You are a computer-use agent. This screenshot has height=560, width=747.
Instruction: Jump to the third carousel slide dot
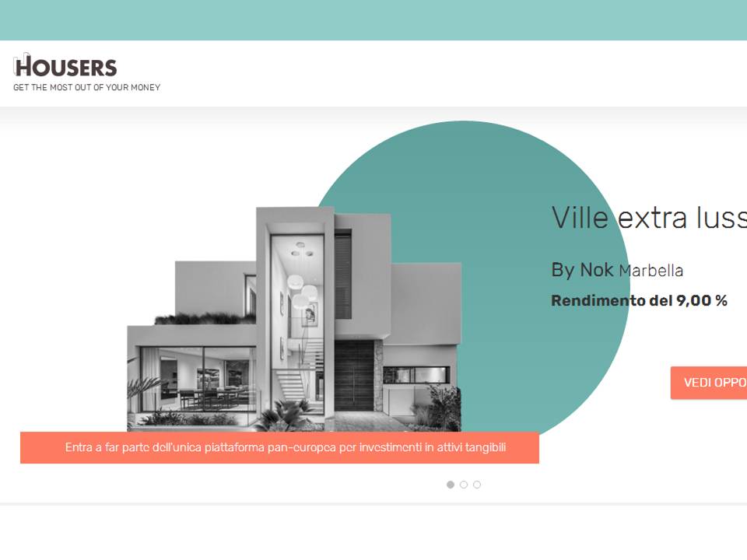click(x=477, y=485)
